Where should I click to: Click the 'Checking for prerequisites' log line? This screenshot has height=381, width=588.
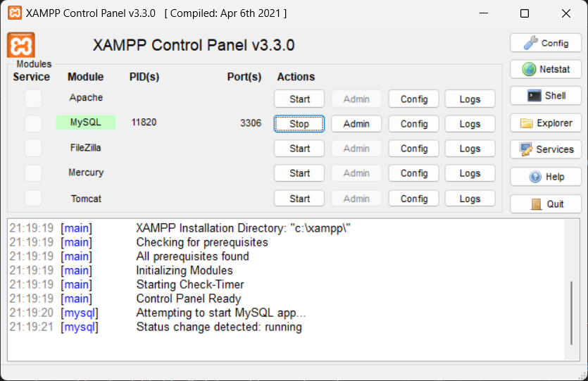coord(202,242)
